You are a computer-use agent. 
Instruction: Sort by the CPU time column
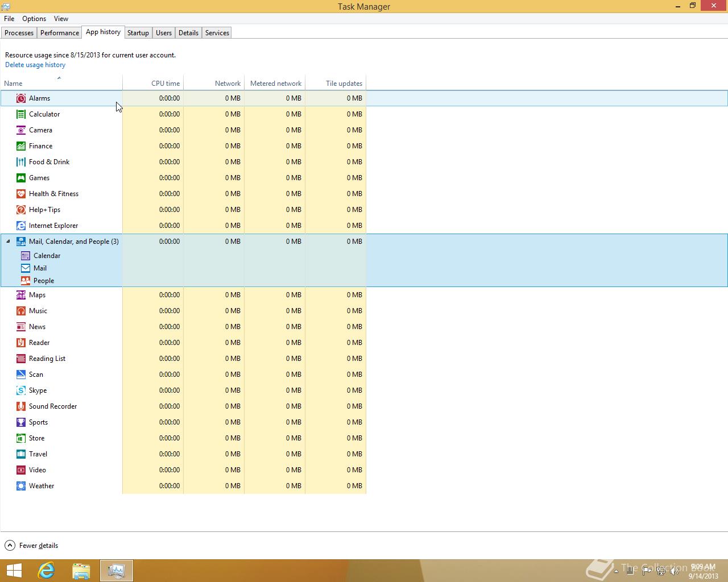pyautogui.click(x=153, y=83)
